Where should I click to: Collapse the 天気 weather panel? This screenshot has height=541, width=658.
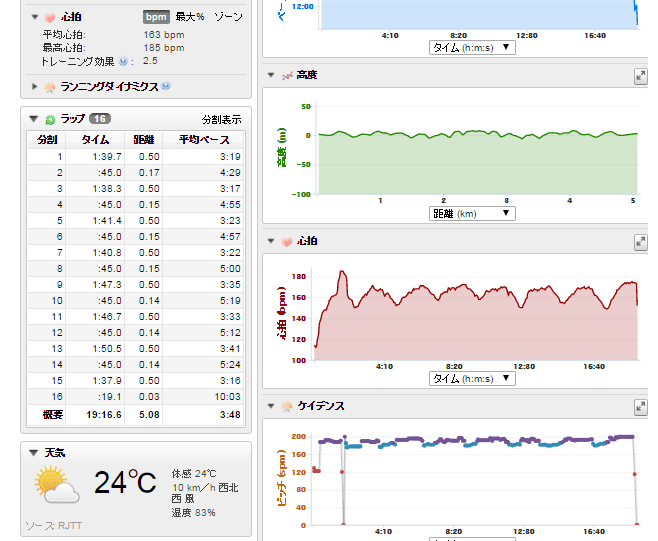(x=34, y=453)
